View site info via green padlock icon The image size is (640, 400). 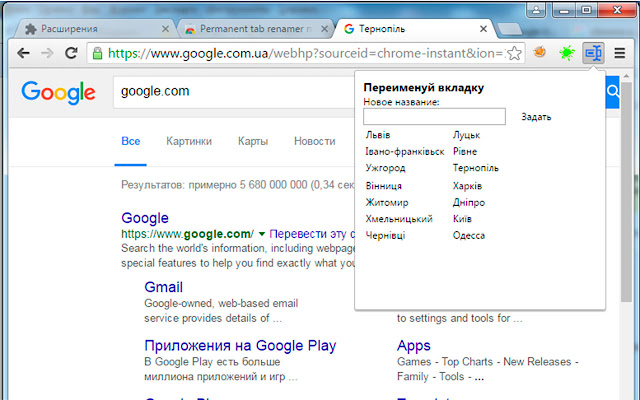point(97,53)
